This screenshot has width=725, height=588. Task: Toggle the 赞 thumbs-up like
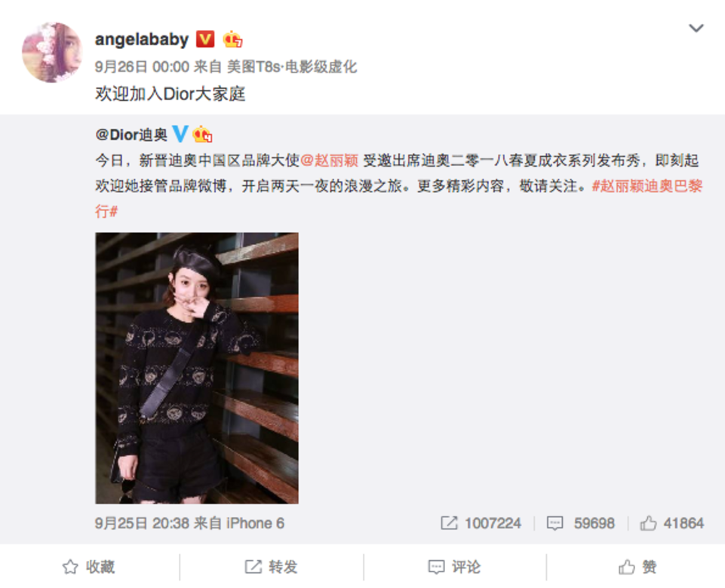click(637, 567)
